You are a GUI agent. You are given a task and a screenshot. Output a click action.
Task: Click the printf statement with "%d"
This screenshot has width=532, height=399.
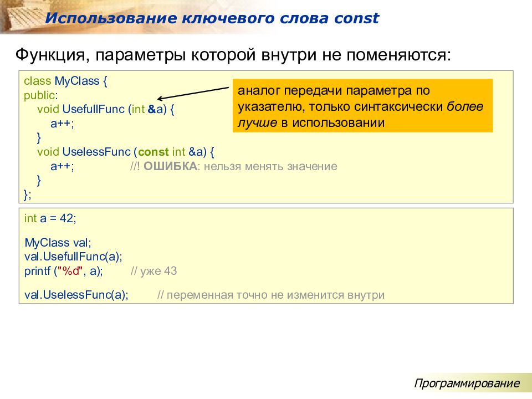click(x=64, y=271)
